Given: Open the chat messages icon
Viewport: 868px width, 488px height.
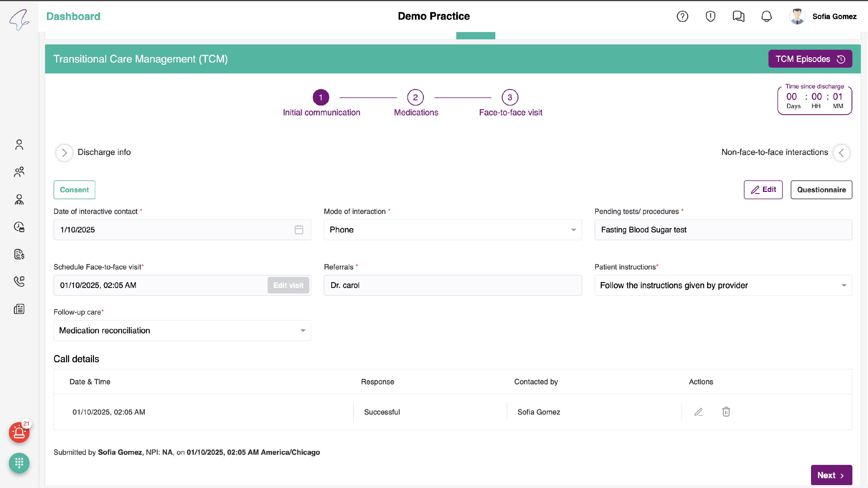Looking at the screenshot, I should (738, 16).
